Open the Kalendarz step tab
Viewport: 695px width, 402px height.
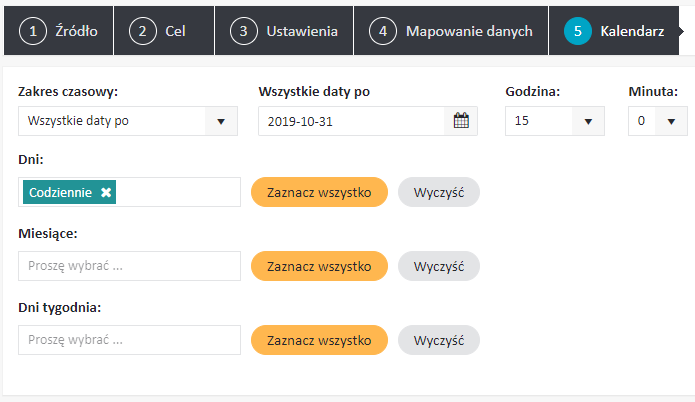click(x=614, y=31)
